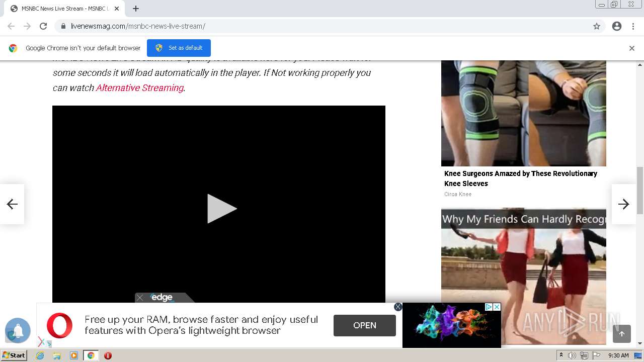Go to next post with right arrow
Image resolution: width=644 pixels, height=362 pixels.
pyautogui.click(x=624, y=204)
